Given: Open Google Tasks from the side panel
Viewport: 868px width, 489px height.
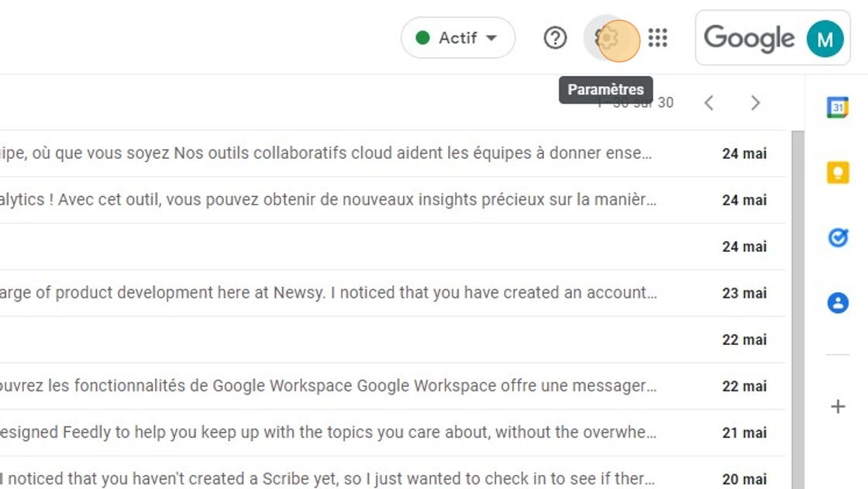Looking at the screenshot, I should point(837,238).
